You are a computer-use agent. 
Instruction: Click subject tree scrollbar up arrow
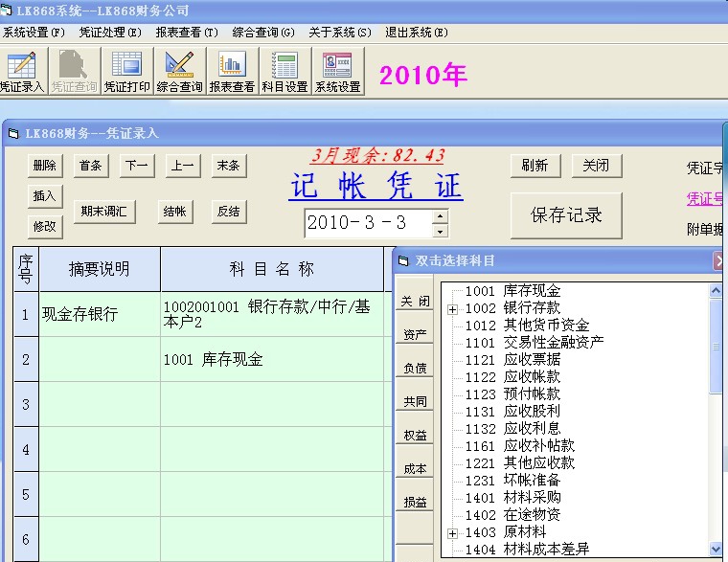(x=716, y=291)
